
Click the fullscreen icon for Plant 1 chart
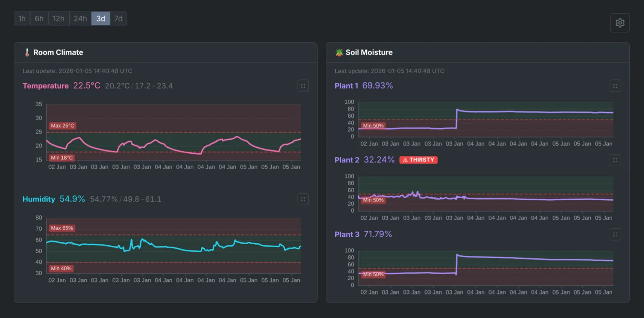pos(615,86)
